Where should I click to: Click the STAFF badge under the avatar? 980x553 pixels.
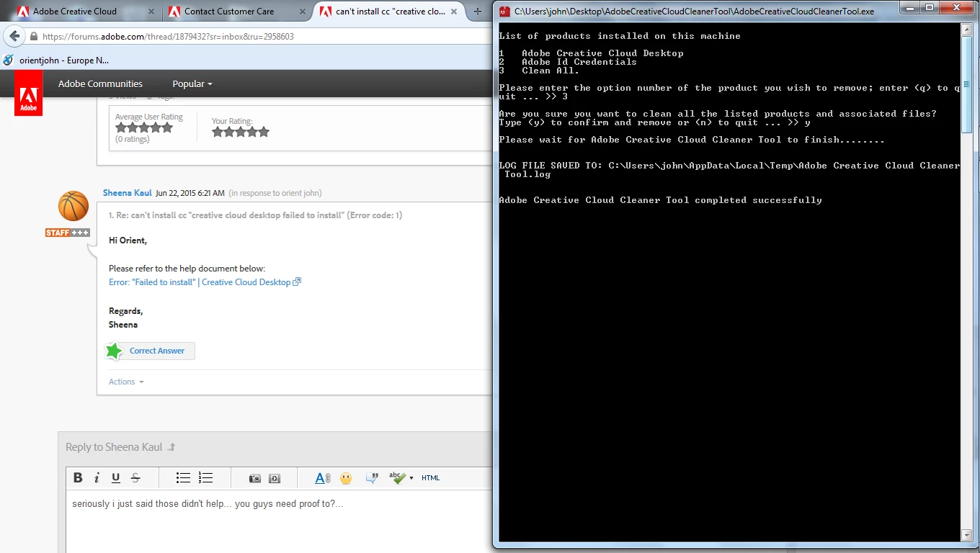coord(67,233)
